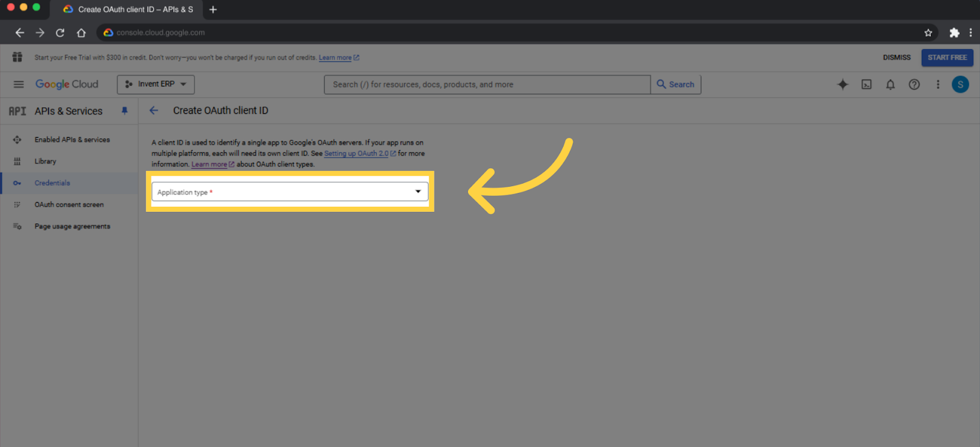This screenshot has height=447, width=980.
Task: Click the Google Cloud logo
Action: coord(67,85)
